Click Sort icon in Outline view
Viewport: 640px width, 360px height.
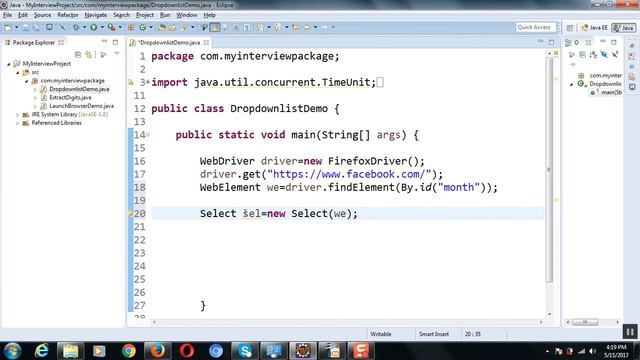tap(593, 54)
